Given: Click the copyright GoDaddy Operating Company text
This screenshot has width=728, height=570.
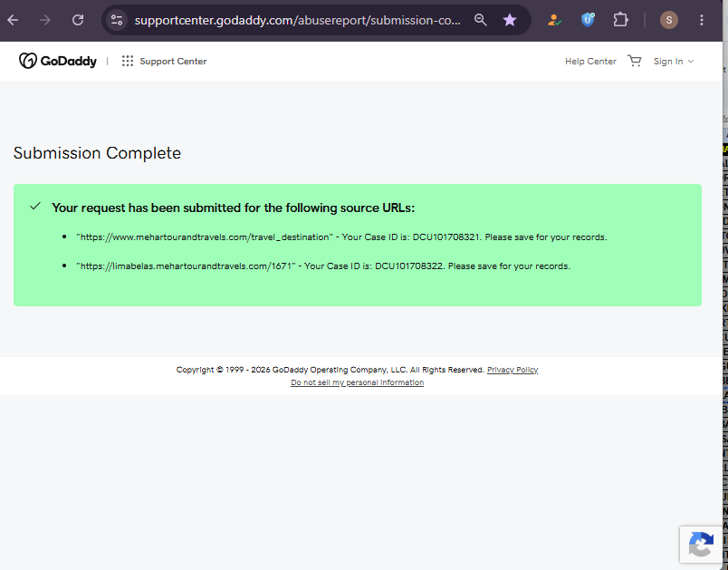Looking at the screenshot, I should pos(330,370).
